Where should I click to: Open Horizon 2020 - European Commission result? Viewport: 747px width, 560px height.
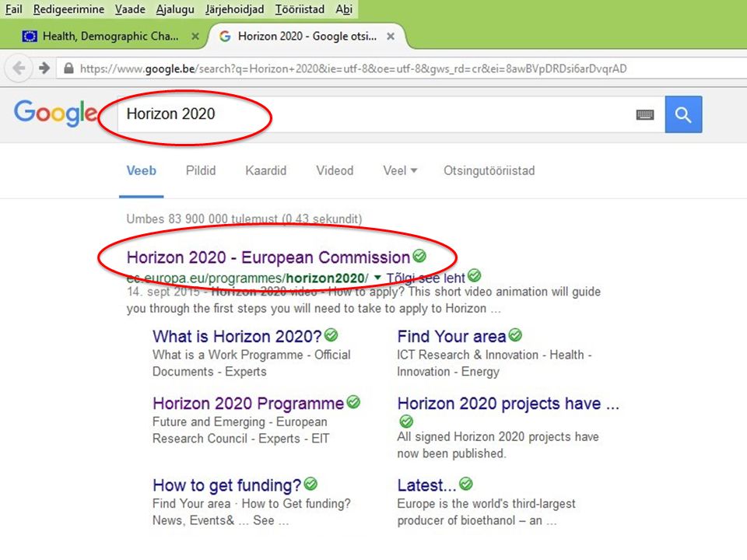coord(268,257)
